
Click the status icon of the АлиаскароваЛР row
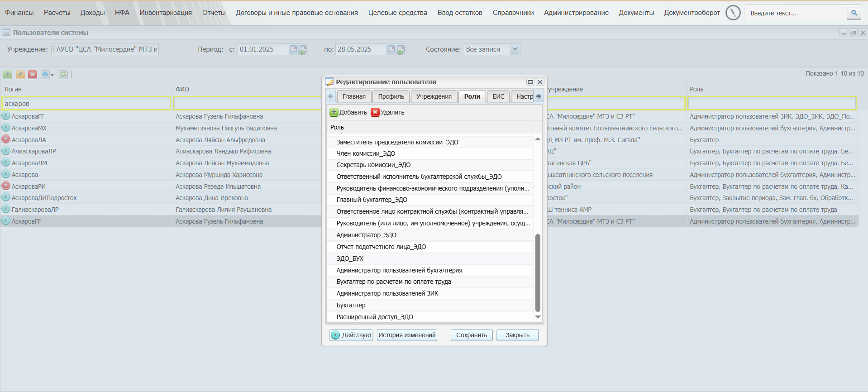pyautogui.click(x=6, y=151)
